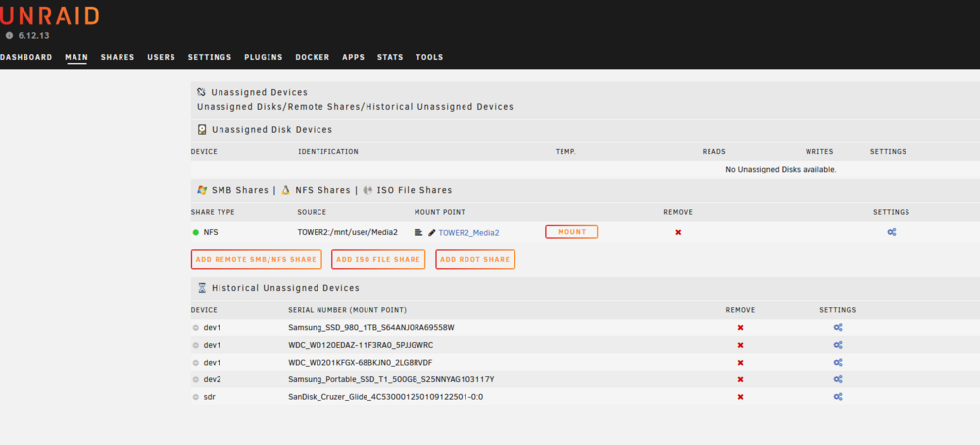Click the dev2 device status dot
Image resolution: width=980 pixels, height=445 pixels.
196,379
